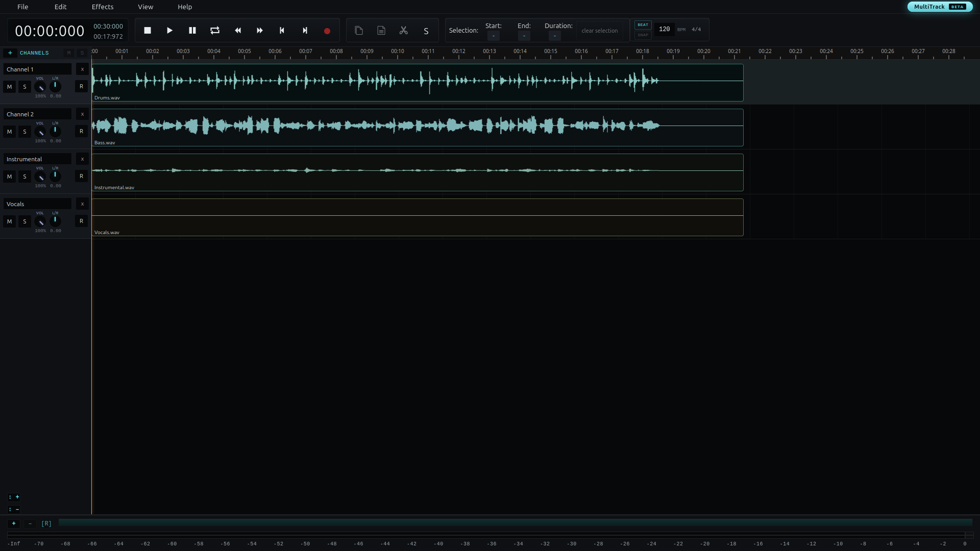Toggle the SNAP button
The height and width of the screenshot is (551, 980).
643,35
